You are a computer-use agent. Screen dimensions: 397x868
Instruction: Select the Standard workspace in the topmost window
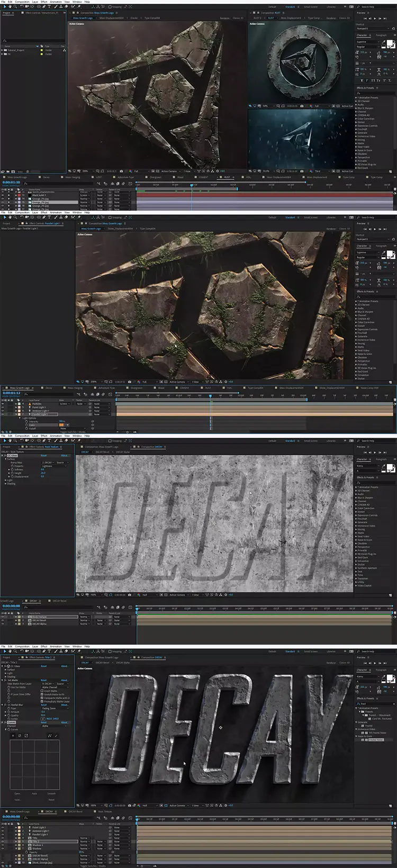(290, 7)
